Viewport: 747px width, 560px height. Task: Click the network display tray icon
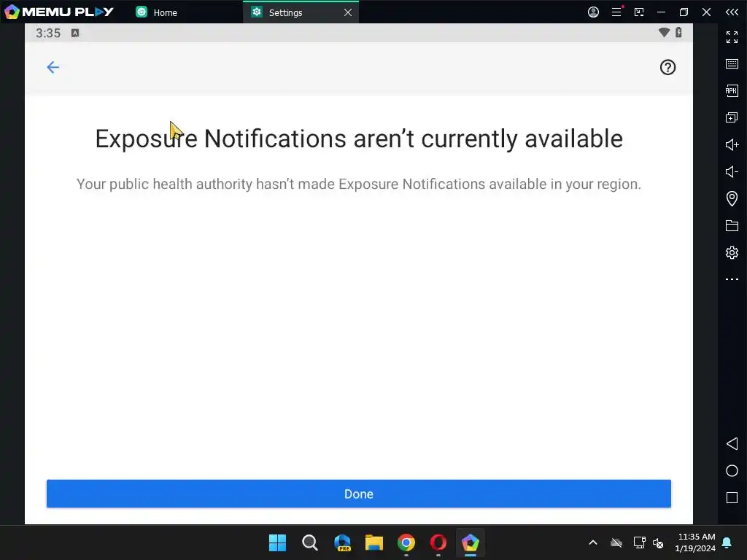pos(639,542)
